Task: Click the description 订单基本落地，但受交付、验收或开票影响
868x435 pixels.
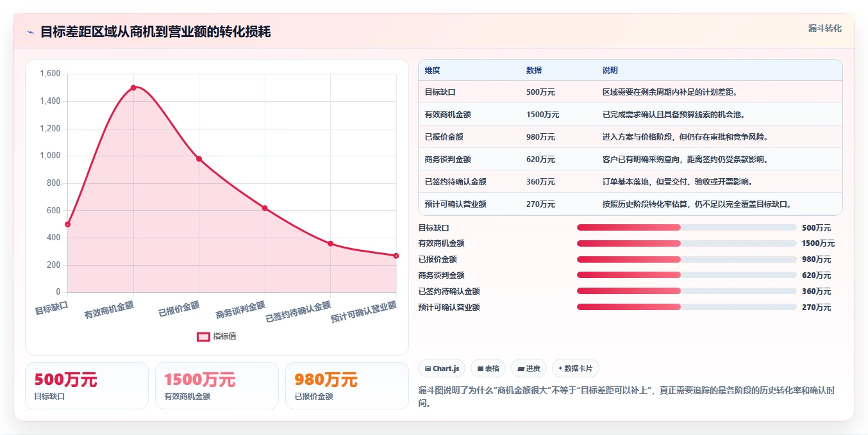Action: click(x=678, y=182)
